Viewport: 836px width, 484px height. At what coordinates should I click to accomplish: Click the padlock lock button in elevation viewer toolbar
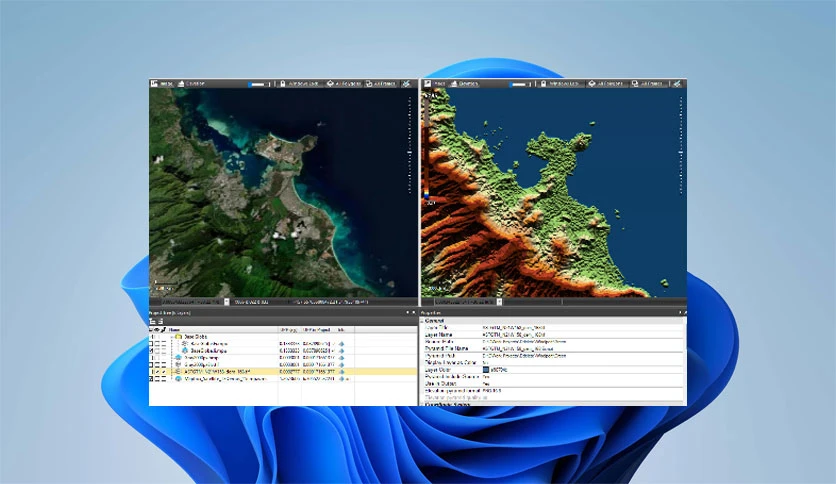(543, 84)
